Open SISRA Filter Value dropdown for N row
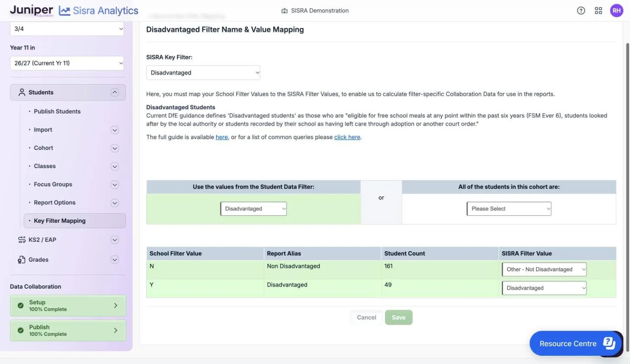This screenshot has height=364, width=630. point(544,270)
